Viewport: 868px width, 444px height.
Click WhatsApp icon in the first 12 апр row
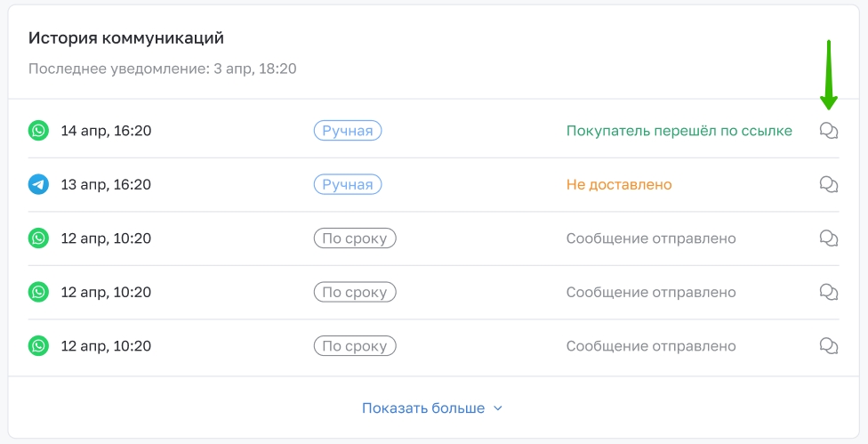pos(39,238)
